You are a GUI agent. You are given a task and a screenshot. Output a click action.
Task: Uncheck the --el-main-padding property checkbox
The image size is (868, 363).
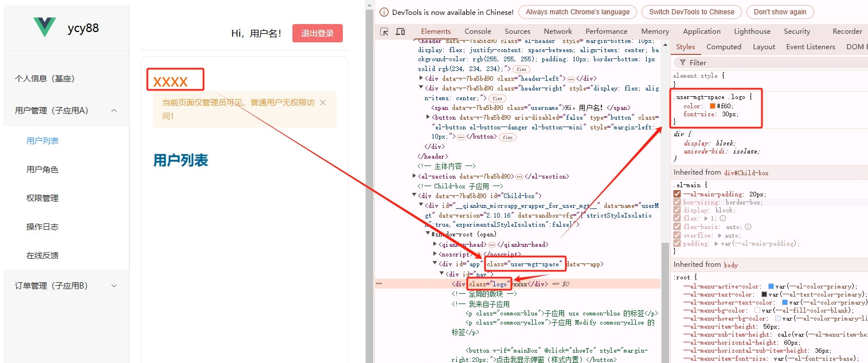[677, 194]
